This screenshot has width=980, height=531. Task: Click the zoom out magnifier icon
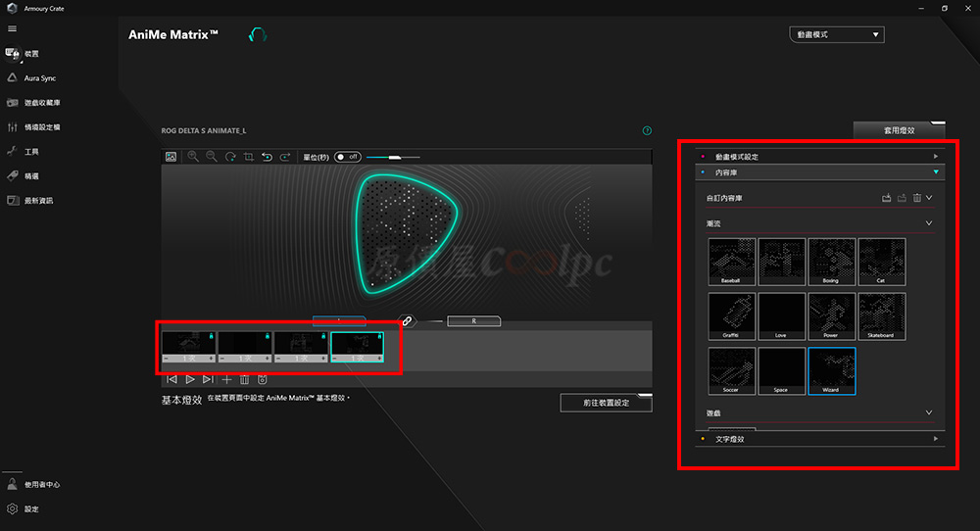(x=212, y=157)
